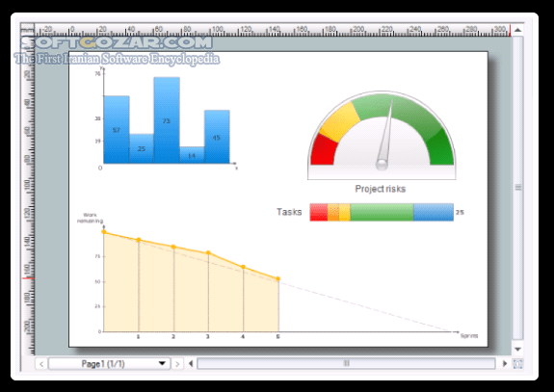Viewport: 554px width, 392px height.
Task: Select the bar labeled 73
Action: click(x=167, y=120)
